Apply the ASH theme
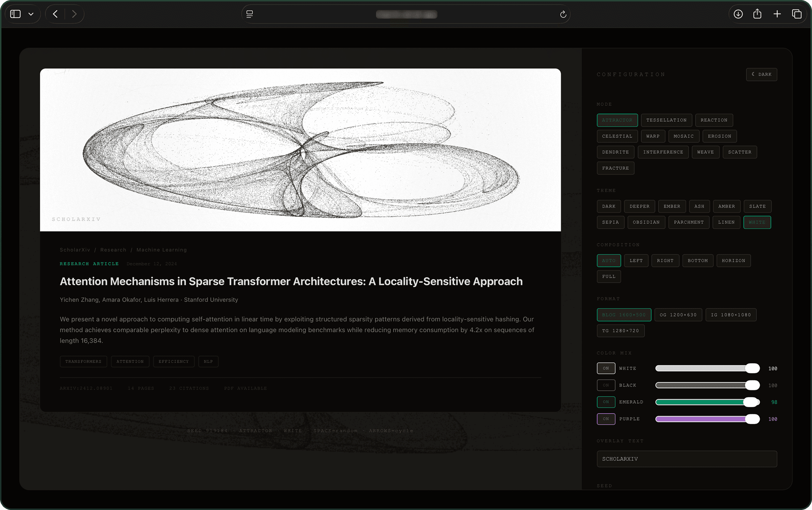 click(699, 206)
